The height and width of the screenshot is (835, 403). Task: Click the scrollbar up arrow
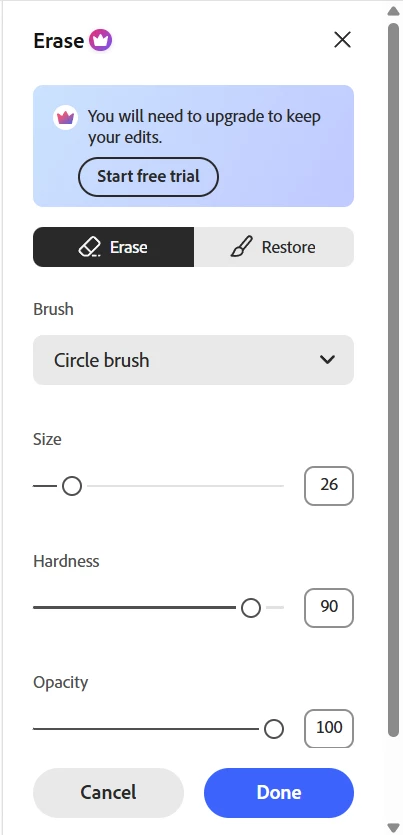pos(393,11)
